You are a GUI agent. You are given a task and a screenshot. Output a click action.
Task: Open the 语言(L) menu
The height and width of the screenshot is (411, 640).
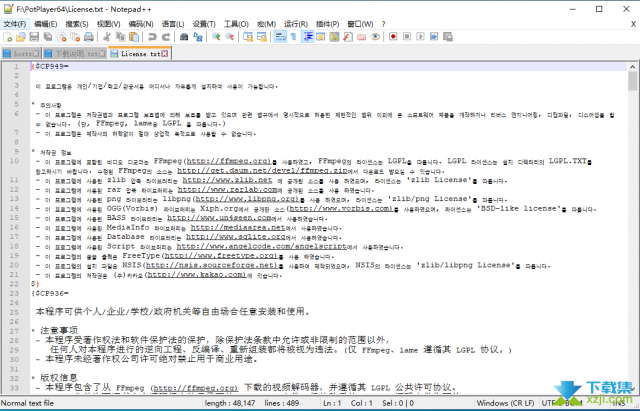173,24
